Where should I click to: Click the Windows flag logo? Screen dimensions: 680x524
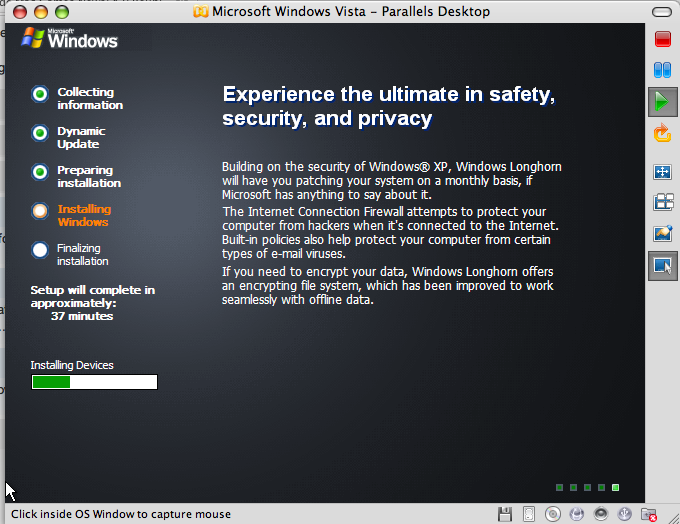pos(33,38)
